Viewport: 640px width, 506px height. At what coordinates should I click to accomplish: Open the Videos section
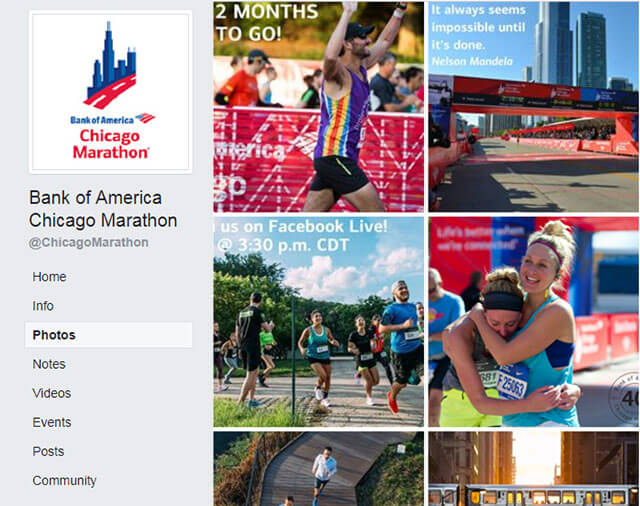(x=51, y=393)
